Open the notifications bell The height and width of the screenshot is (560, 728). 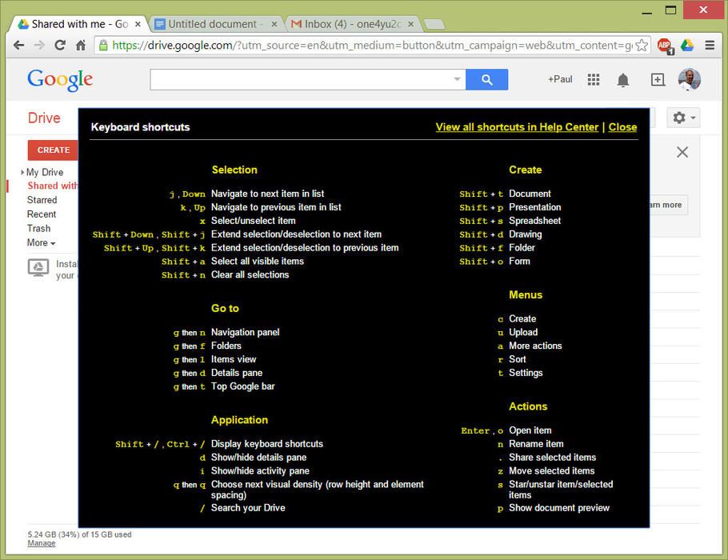click(622, 78)
